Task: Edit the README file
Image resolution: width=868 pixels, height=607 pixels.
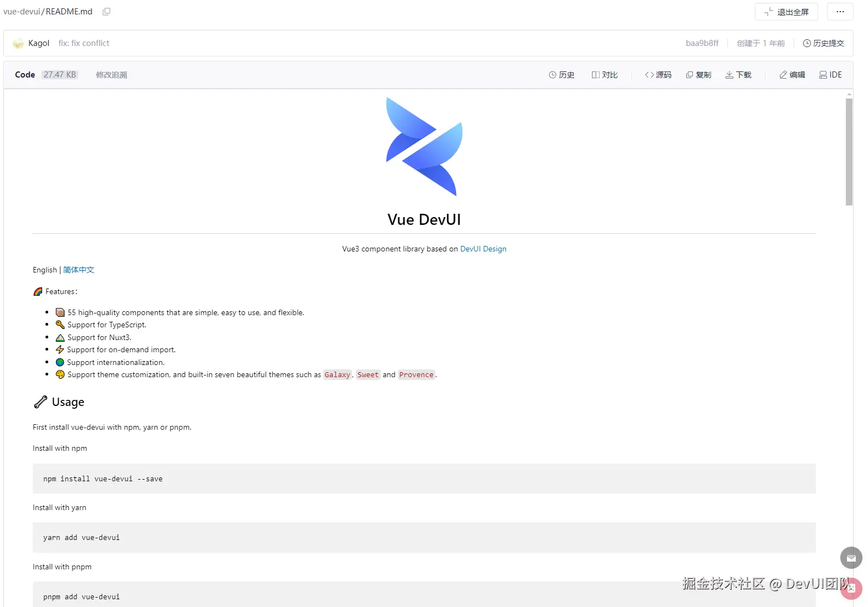Action: [792, 75]
